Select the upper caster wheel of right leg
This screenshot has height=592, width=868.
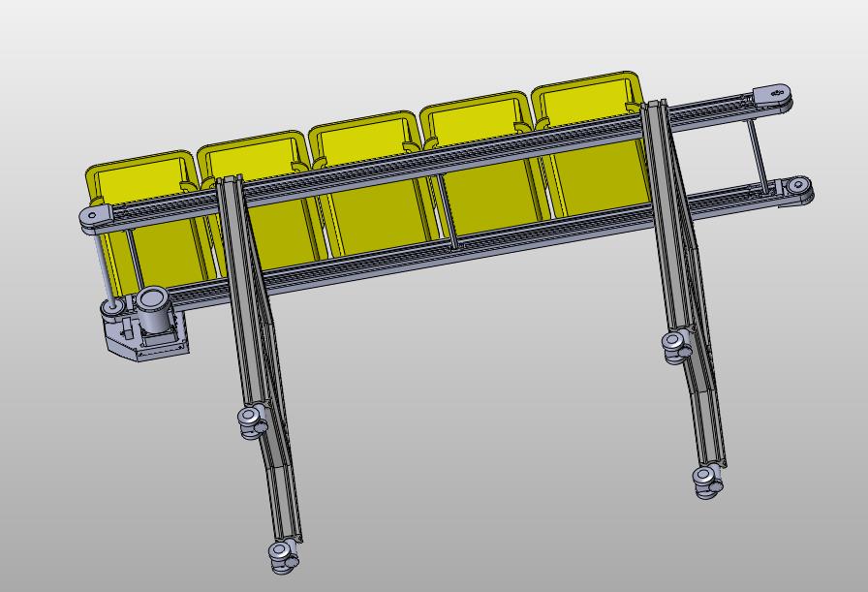click(677, 347)
